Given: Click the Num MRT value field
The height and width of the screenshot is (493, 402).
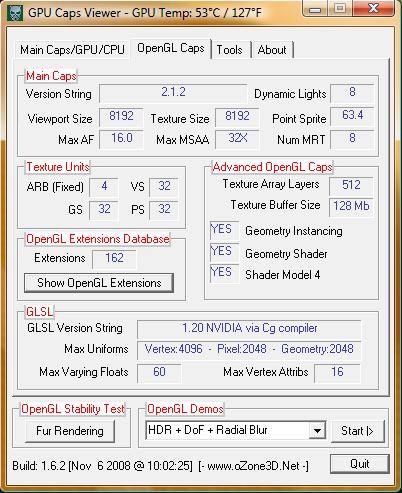Looking at the screenshot, I should point(352,139).
